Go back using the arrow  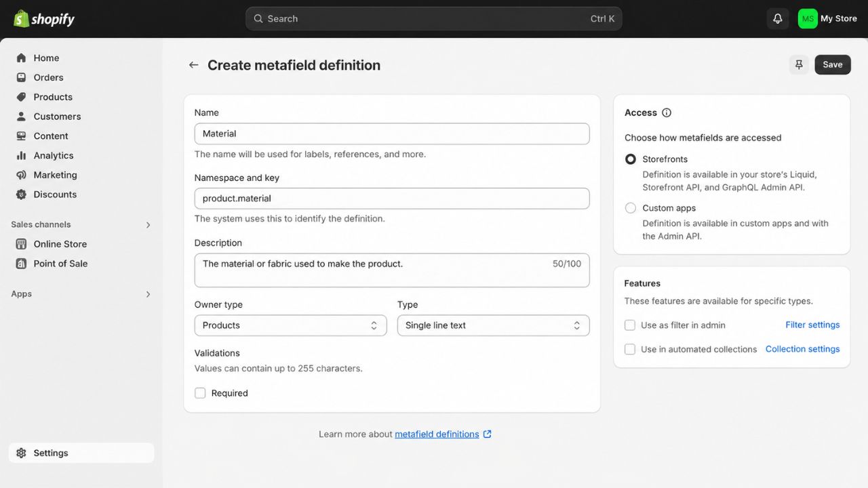tap(193, 65)
